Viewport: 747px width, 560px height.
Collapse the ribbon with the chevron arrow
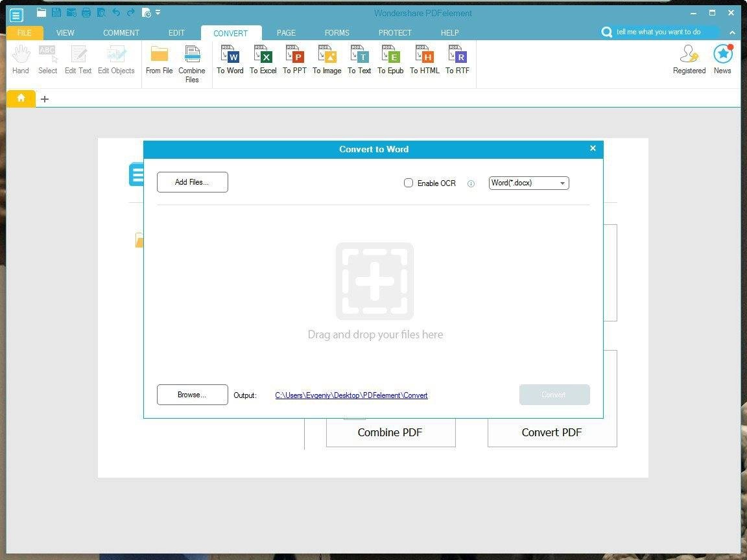pos(731,32)
